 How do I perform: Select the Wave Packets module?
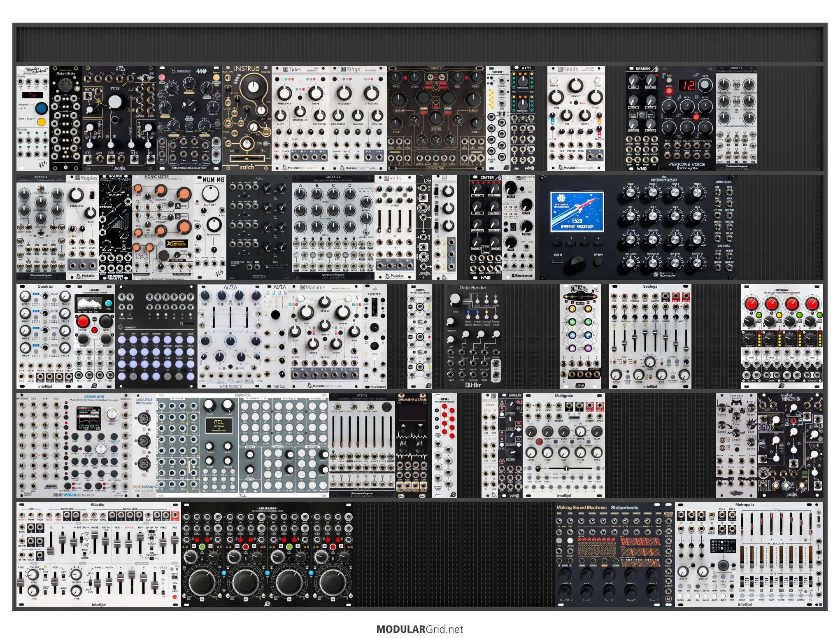[230, 336]
